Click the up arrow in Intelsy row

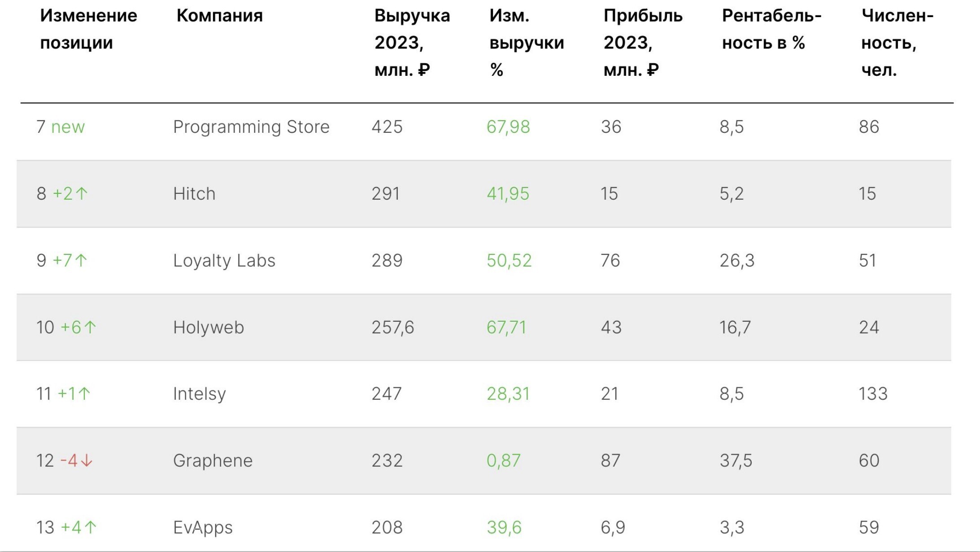coord(84,394)
